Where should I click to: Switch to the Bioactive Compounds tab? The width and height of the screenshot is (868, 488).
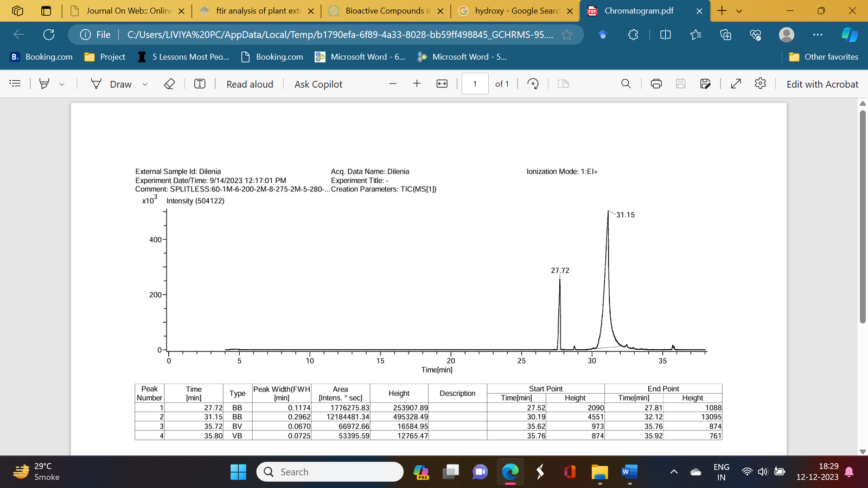click(x=386, y=11)
